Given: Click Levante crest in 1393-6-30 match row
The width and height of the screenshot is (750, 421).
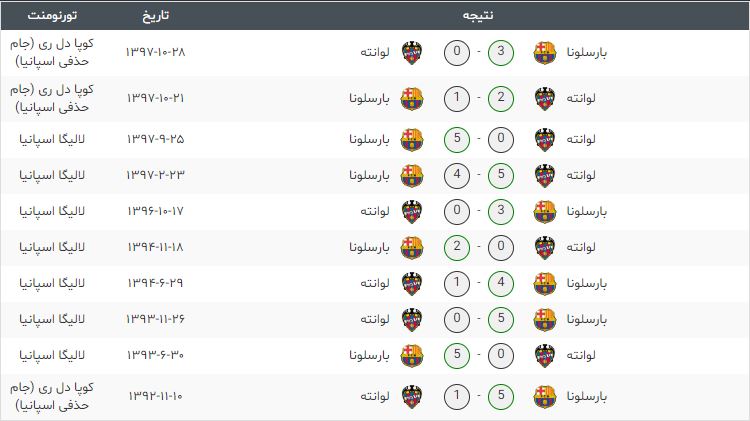Looking at the screenshot, I should (x=545, y=355).
